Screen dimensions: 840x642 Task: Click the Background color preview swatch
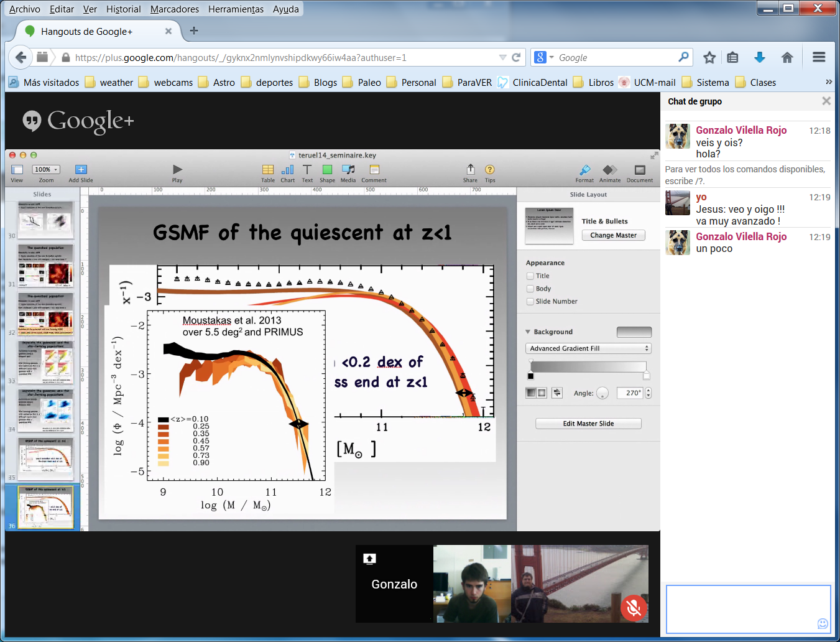634,332
